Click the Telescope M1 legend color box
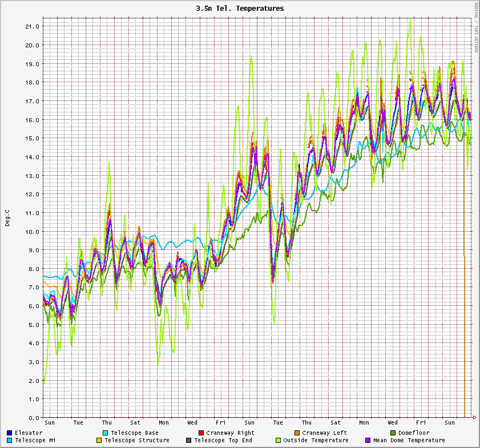Image resolution: width=480 pixels, height=448 pixels. tap(10, 441)
